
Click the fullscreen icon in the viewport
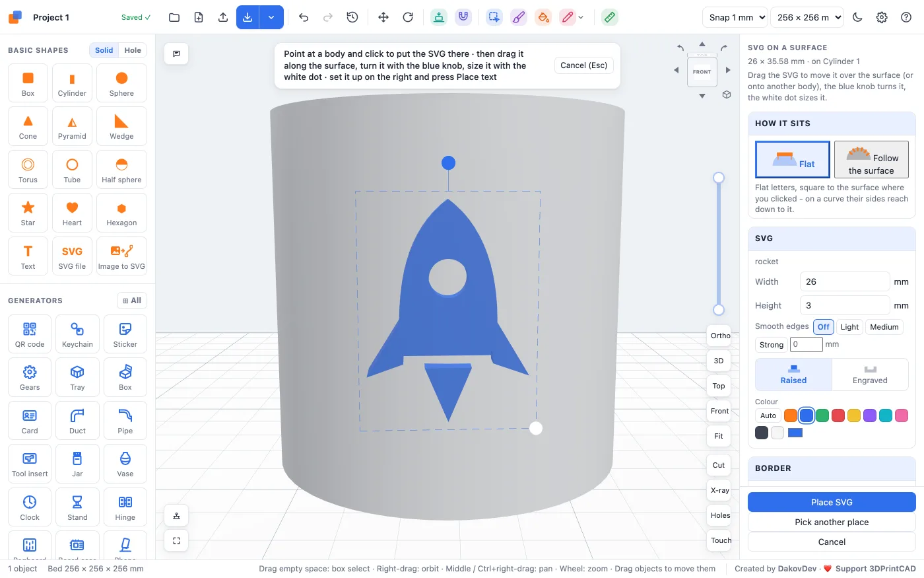click(x=176, y=540)
